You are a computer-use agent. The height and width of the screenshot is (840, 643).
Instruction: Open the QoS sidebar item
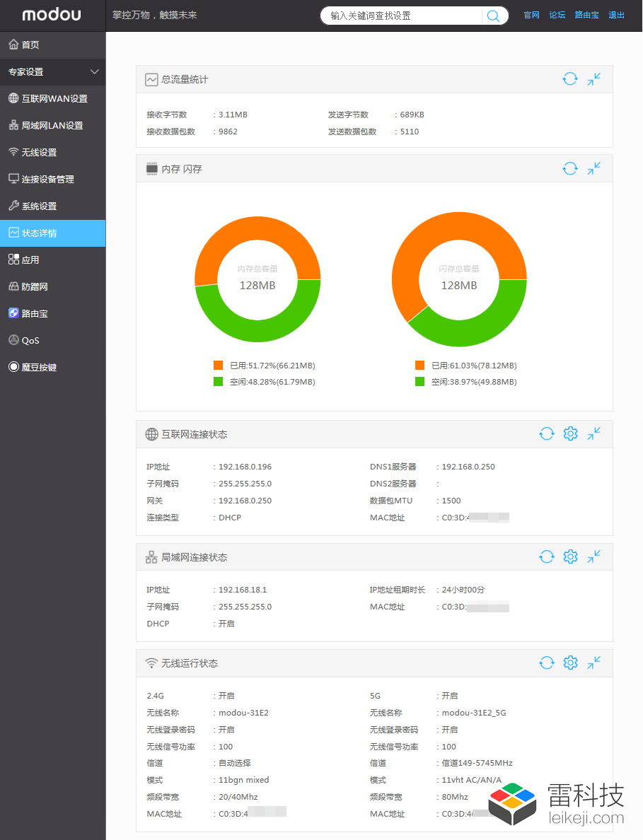pos(30,341)
